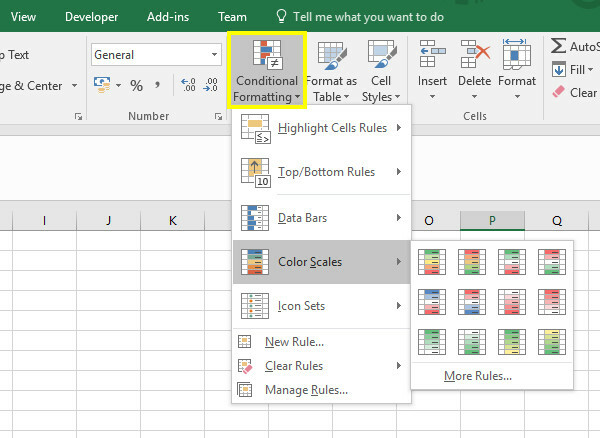Open the Conditional Formatting menu button
This screenshot has height=438, width=600.
(x=267, y=70)
